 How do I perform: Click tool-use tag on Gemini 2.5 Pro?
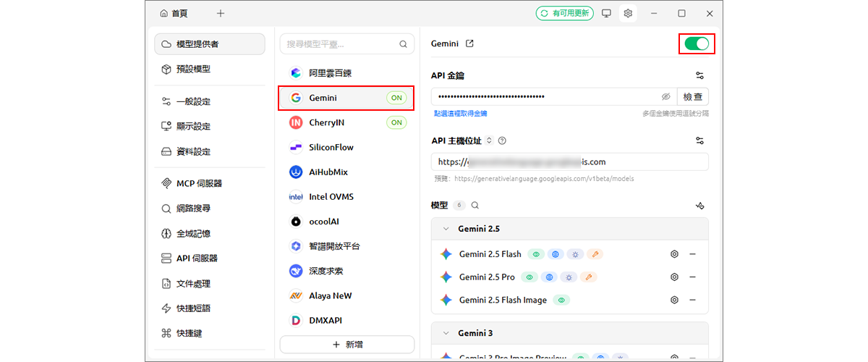pyautogui.click(x=589, y=277)
